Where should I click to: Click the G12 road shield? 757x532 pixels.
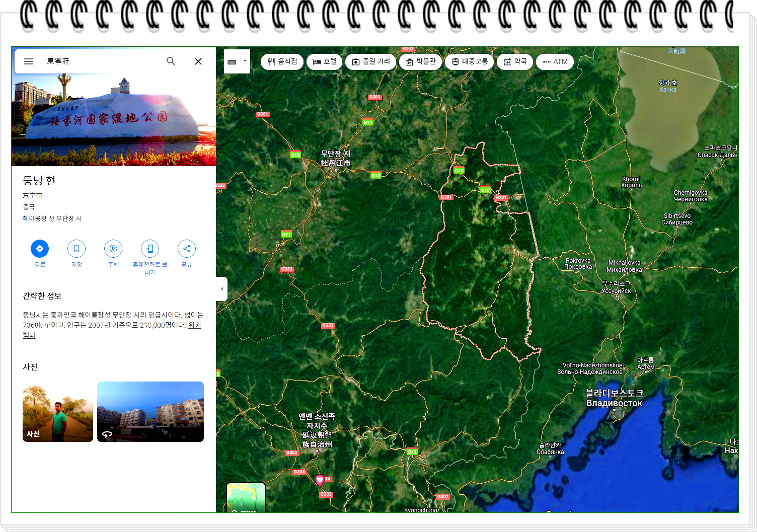click(x=412, y=451)
